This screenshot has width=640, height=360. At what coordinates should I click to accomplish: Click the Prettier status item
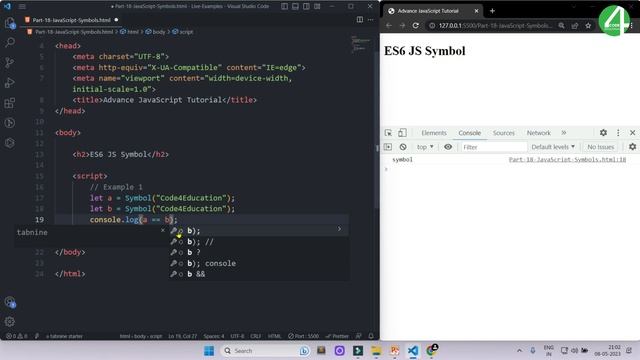click(x=337, y=336)
